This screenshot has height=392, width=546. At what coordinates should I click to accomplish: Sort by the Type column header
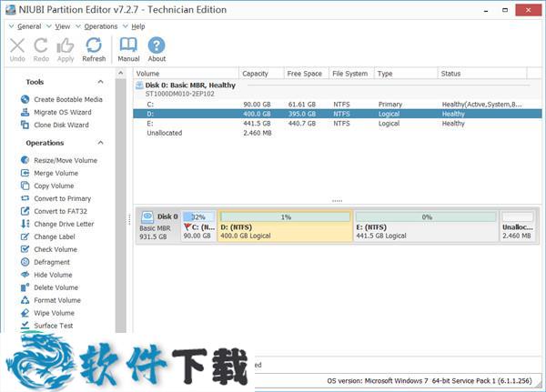(x=406, y=74)
